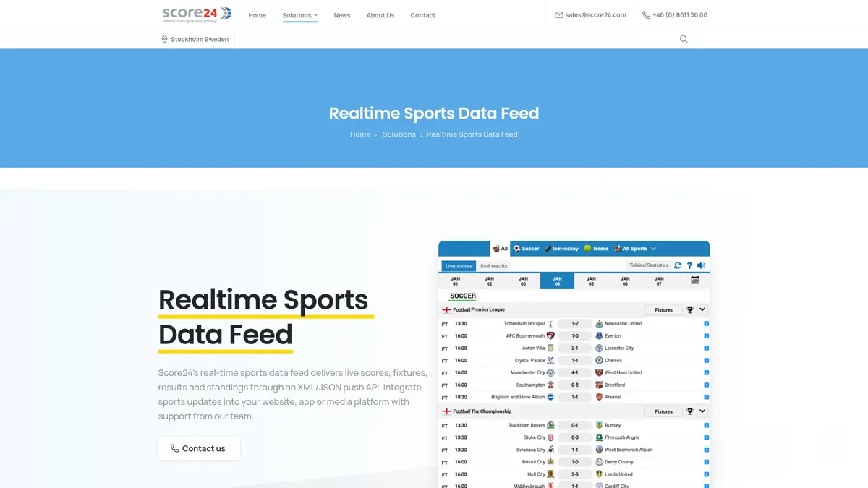Screen dimensions: 868x488
Task: Click info icon on Manchester City row
Action: coord(706,373)
